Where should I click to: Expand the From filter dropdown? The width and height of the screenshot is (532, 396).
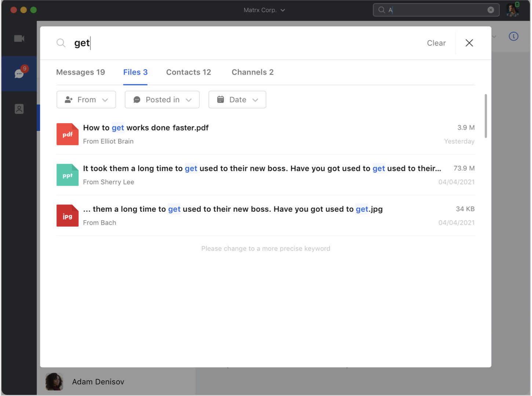86,100
